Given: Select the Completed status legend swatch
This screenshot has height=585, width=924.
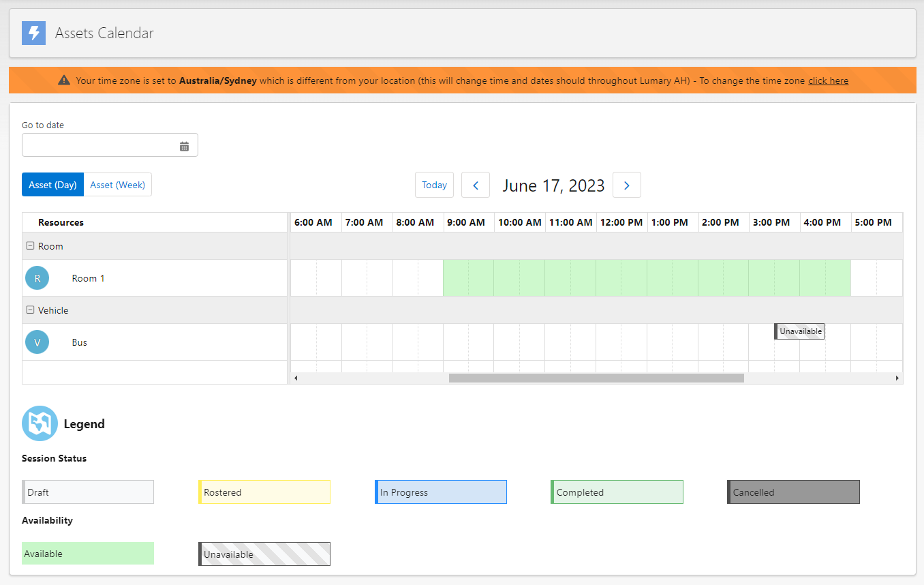Looking at the screenshot, I should 617,492.
